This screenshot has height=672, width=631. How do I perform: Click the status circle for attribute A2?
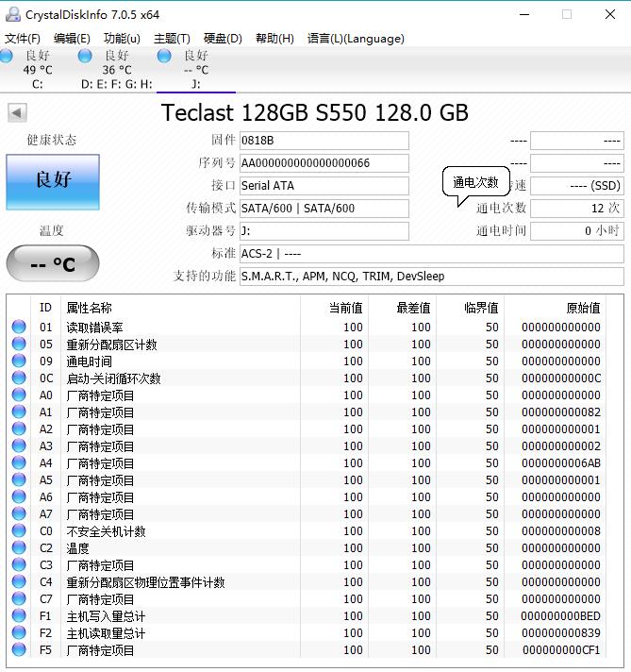click(19, 428)
